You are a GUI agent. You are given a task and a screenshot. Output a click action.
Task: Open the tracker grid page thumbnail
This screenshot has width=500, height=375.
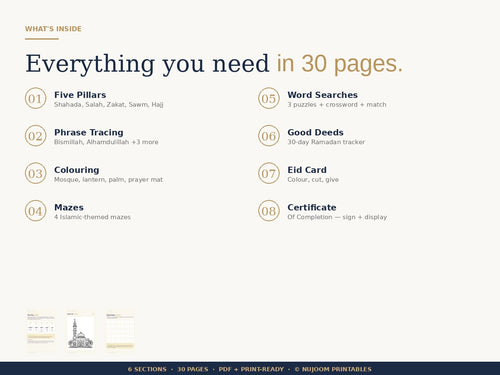(x=120, y=331)
